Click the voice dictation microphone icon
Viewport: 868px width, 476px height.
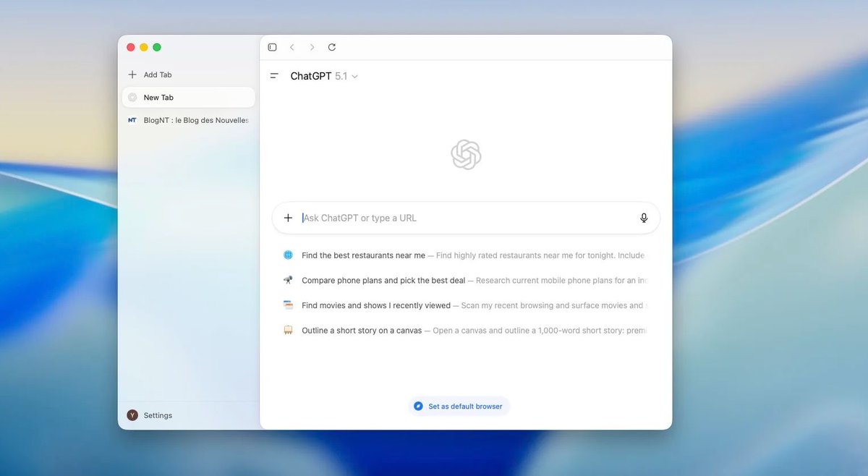point(644,217)
